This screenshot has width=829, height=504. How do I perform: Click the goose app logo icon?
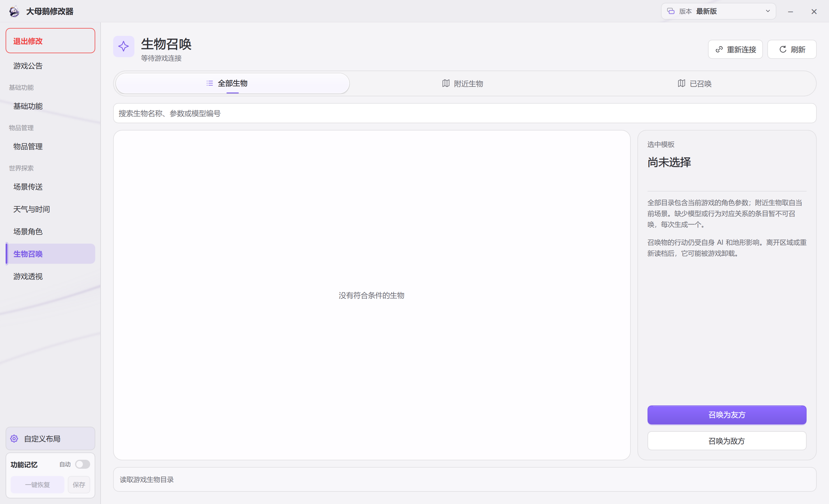click(14, 11)
